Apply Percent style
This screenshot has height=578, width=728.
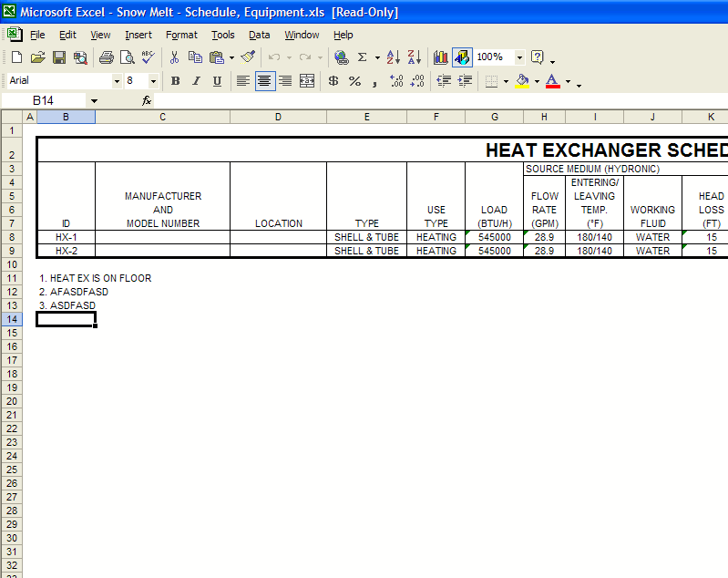point(354,81)
